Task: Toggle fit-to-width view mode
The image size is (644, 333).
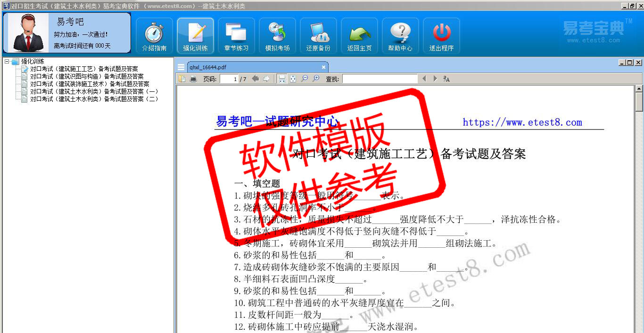Action: [x=281, y=79]
